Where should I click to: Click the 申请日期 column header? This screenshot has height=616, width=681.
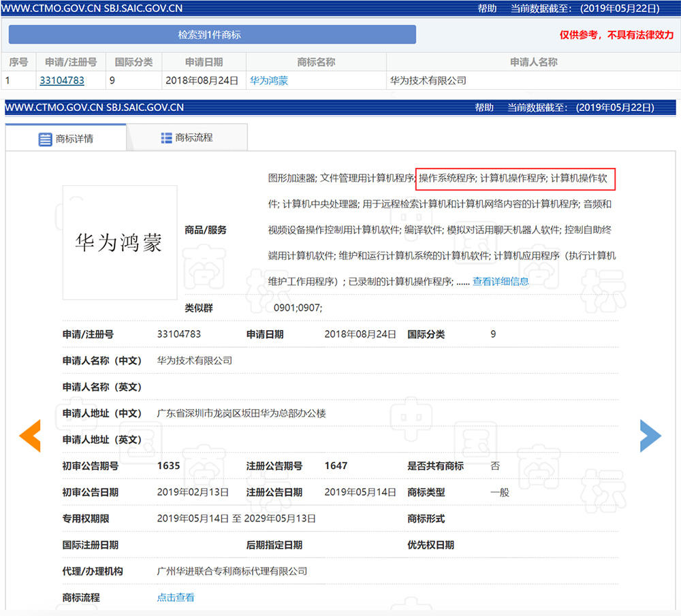click(x=204, y=62)
